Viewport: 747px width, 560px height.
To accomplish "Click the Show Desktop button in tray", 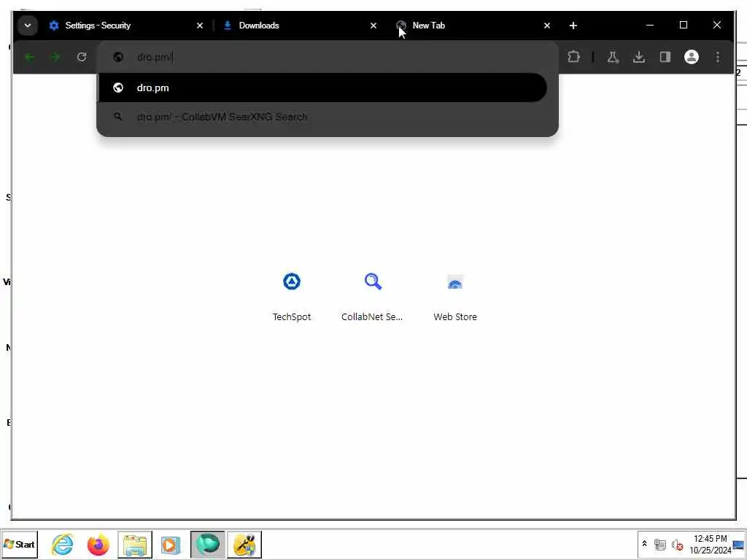I will (740, 545).
